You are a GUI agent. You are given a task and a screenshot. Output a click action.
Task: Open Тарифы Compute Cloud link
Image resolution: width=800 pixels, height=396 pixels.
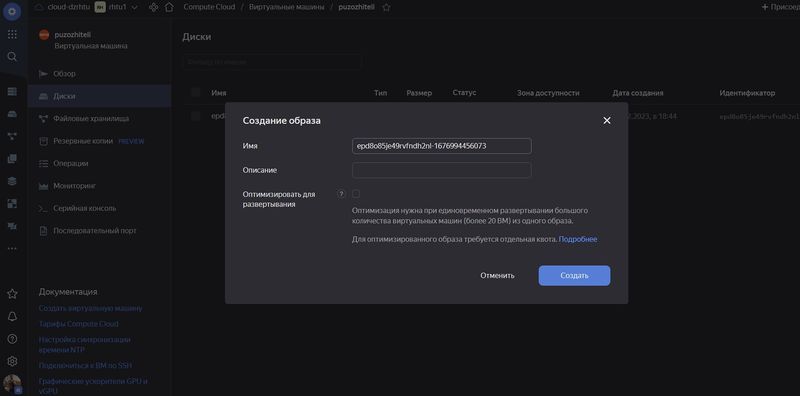pos(79,324)
